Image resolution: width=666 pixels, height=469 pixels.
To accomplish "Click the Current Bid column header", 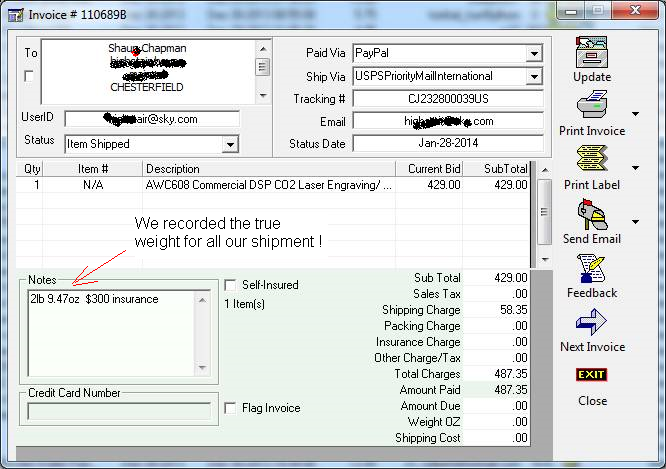I will pos(432,169).
